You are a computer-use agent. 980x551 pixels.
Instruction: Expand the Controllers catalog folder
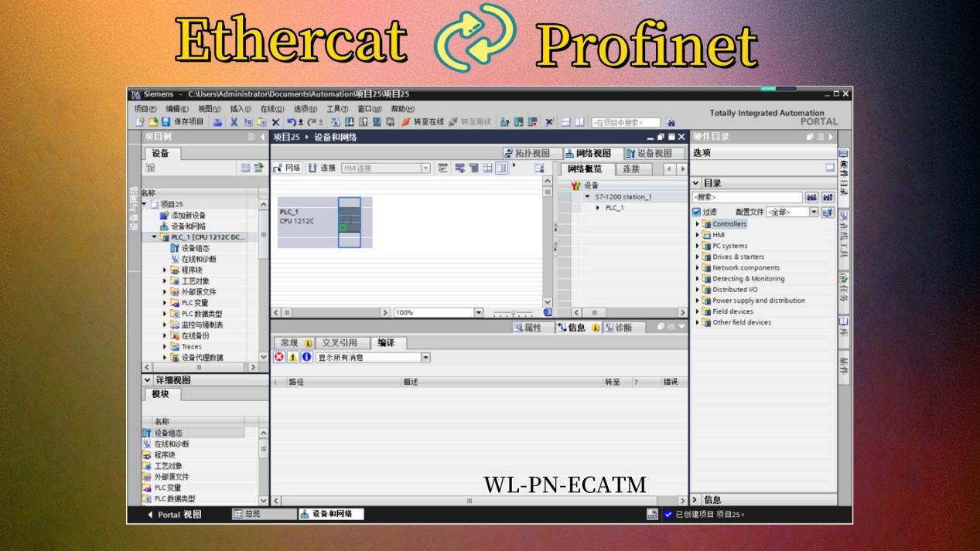point(697,224)
